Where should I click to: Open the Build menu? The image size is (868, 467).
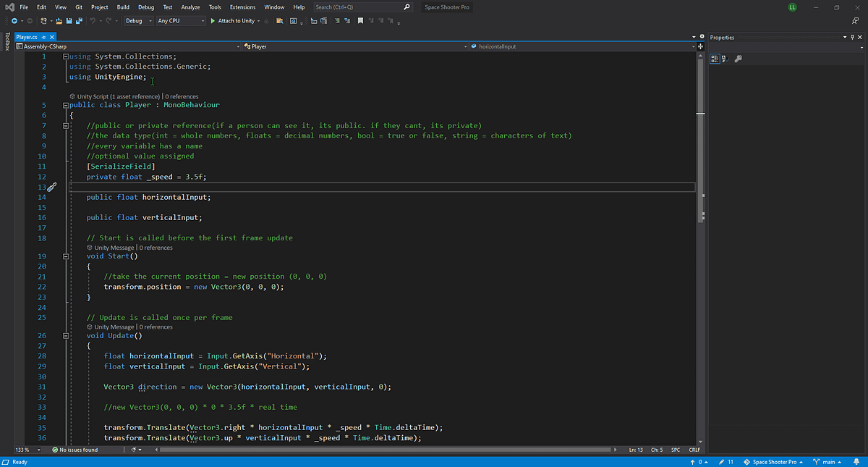tap(123, 7)
